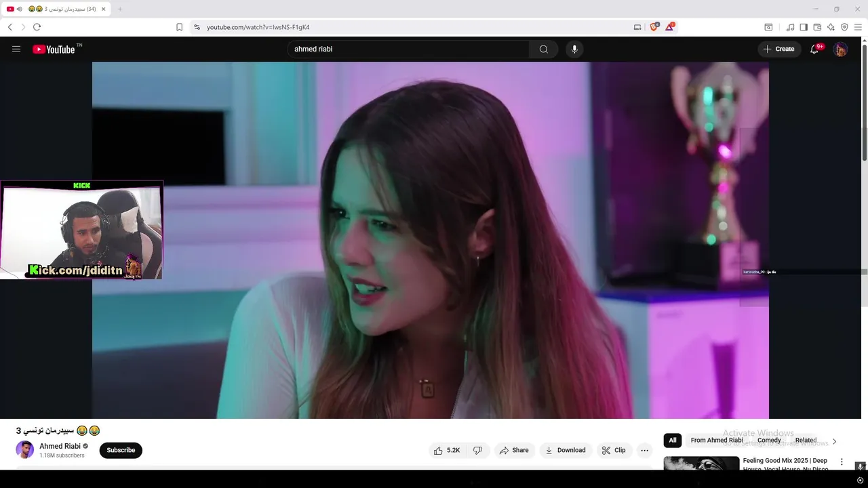Screen dimensions: 868x488
Task: Start voice search with the microphone
Action: click(574, 49)
